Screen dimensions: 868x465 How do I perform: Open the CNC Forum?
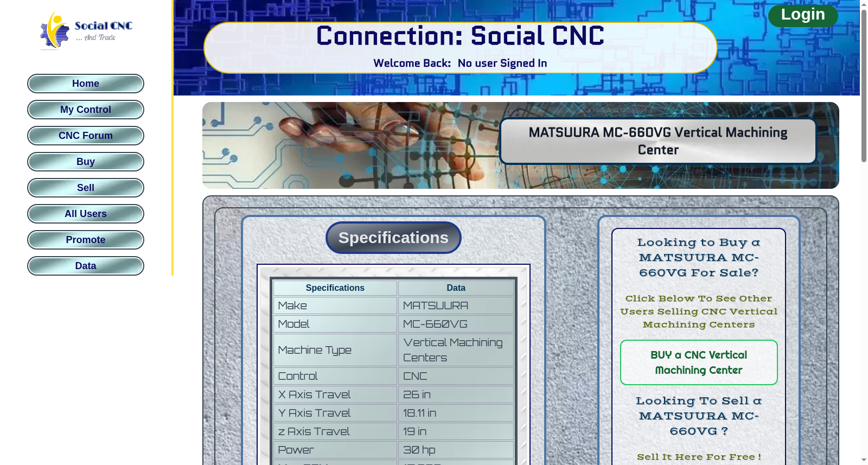86,136
